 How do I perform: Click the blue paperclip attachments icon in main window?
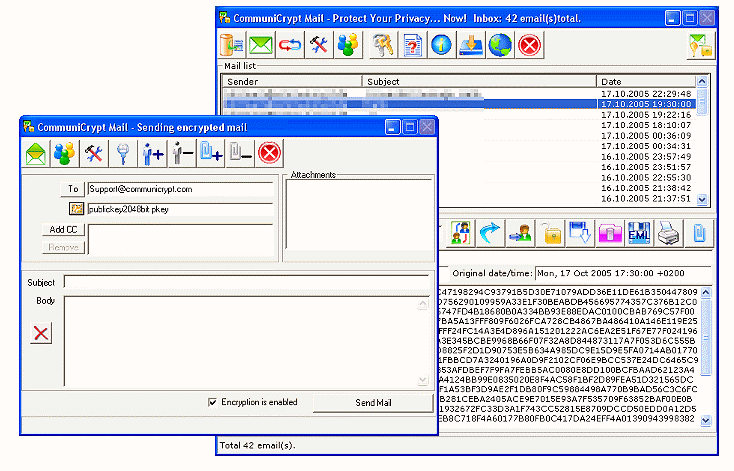[699, 233]
